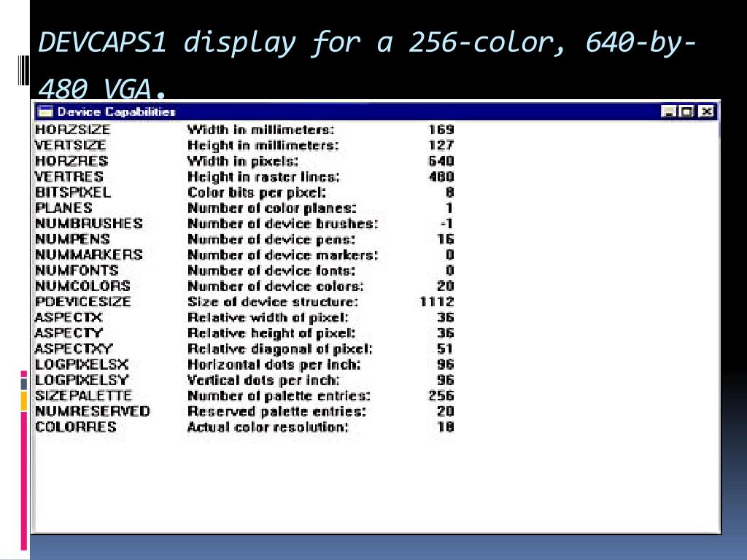The height and width of the screenshot is (560, 747).
Task: Click the HORZRES value 640
Action: click(x=441, y=161)
